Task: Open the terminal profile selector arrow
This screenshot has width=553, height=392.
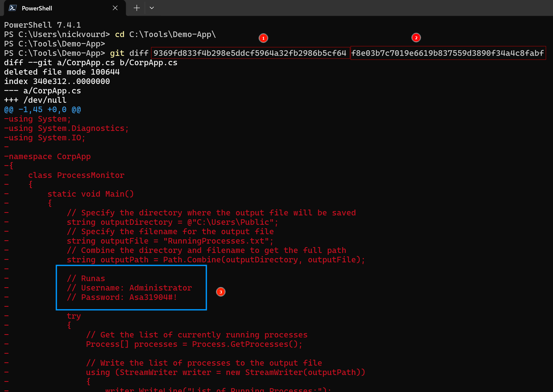Action: click(x=152, y=8)
